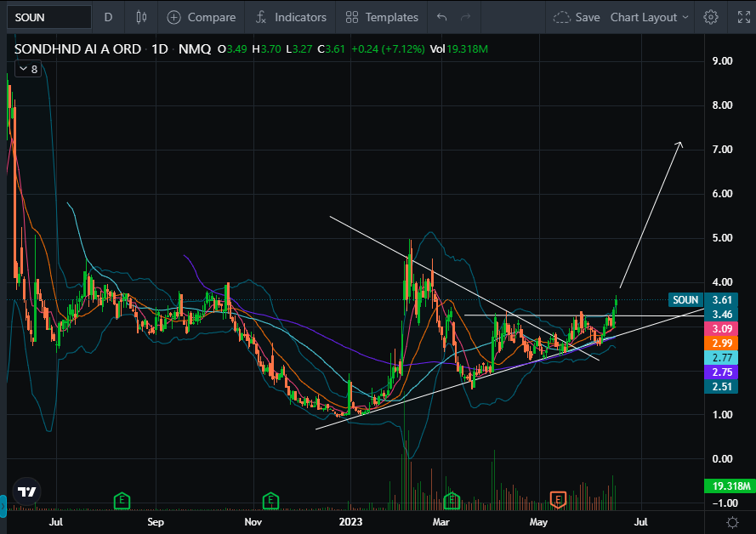Click the 1D interval in chart legend
The image size is (756, 534).
[x=160, y=49]
